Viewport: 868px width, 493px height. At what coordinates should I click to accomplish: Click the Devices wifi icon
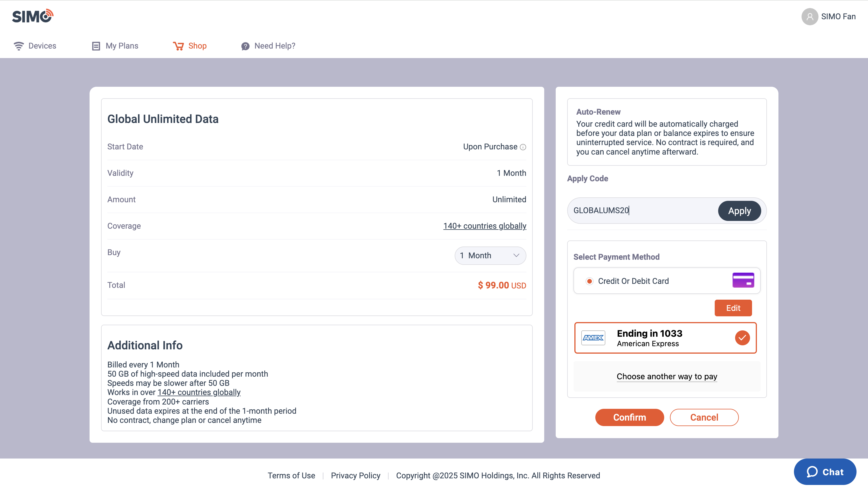19,46
